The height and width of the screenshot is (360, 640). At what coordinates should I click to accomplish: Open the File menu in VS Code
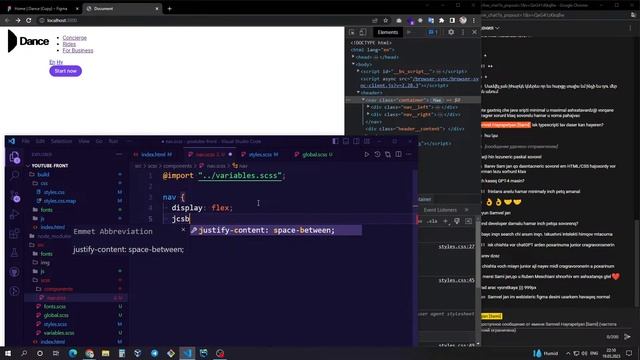[26, 141]
